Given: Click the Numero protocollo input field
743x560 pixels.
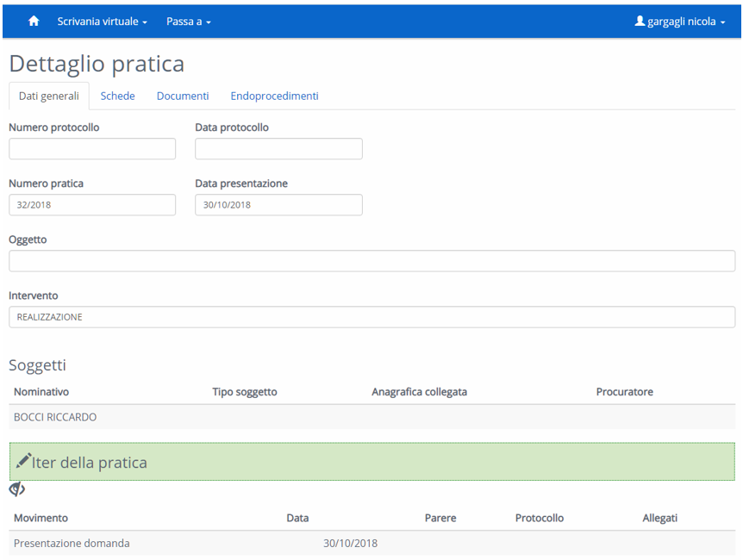Looking at the screenshot, I should tap(92, 149).
